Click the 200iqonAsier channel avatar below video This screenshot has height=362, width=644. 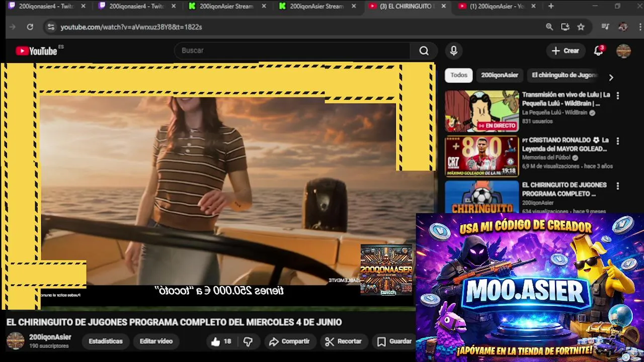[x=15, y=341]
